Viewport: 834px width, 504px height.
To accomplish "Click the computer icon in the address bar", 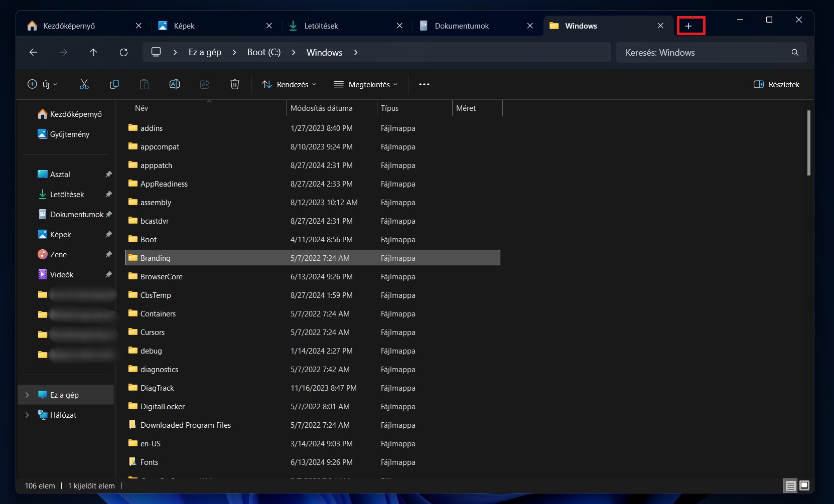I will (x=156, y=52).
